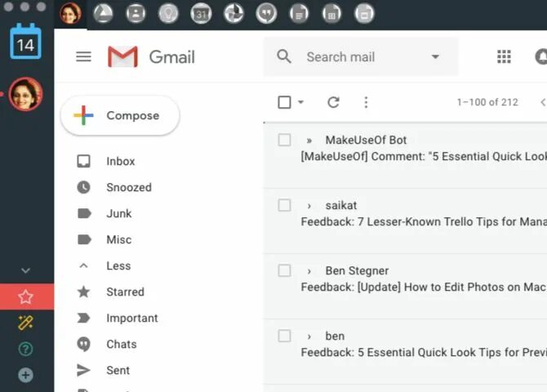This screenshot has width=547, height=392.
Task: Tick the Ben Stegner email checkbox
Action: (284, 270)
